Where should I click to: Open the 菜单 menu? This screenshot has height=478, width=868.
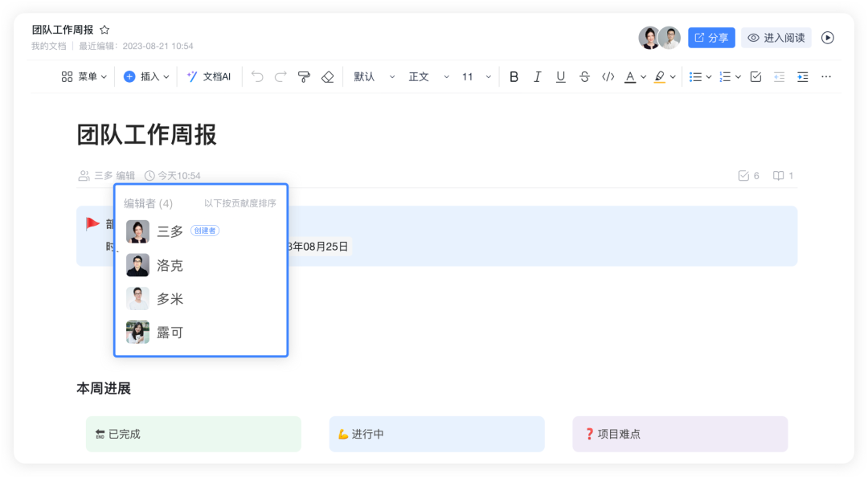tap(84, 77)
